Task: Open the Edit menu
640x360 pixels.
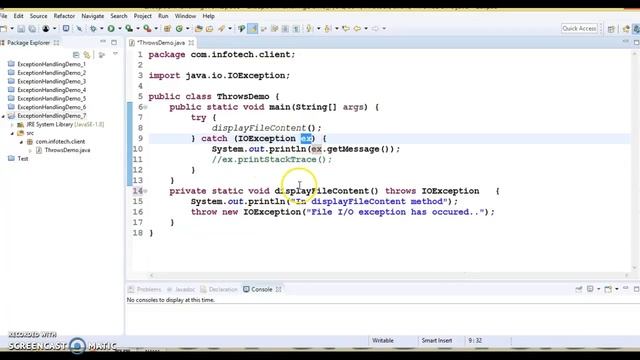Action: [18, 16]
